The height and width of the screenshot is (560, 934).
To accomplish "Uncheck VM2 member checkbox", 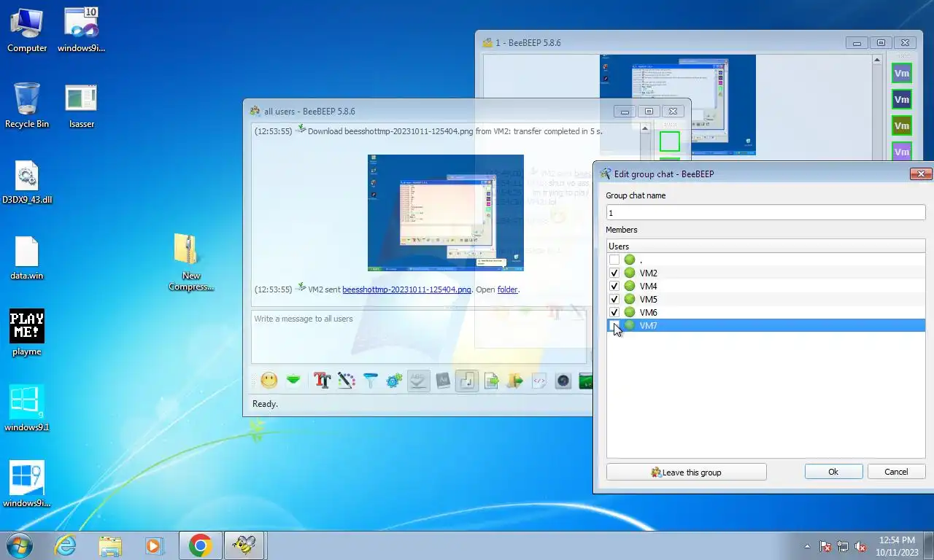I will coord(614,273).
